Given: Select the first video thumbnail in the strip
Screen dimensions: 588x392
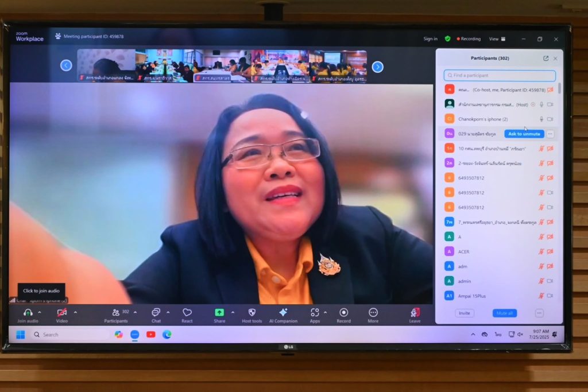Looking at the screenshot, I should (106, 65).
